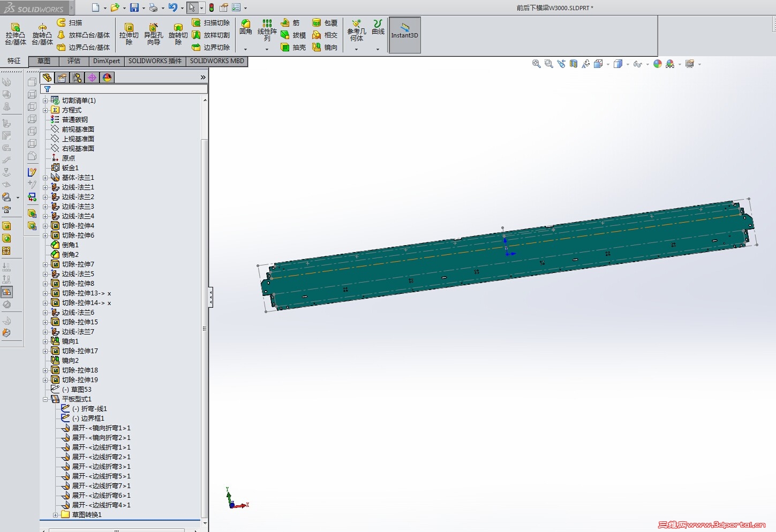This screenshot has width=776, height=532.
Task: Click the 参考几何体 reference geometry tool
Action: [357, 30]
